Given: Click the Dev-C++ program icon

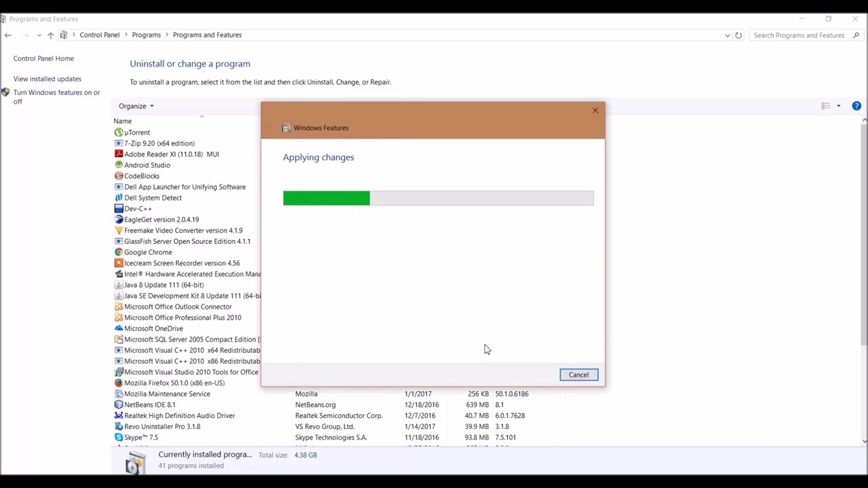Looking at the screenshot, I should point(119,208).
